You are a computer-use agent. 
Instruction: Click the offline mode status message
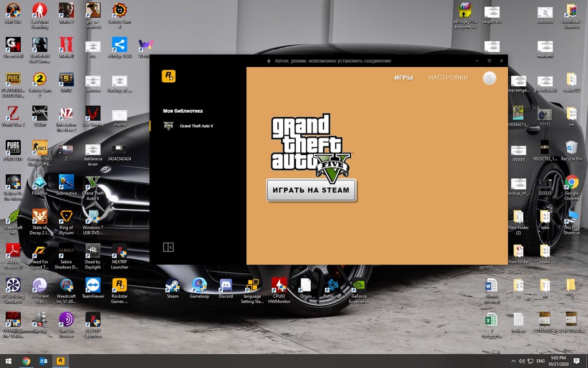(333, 61)
